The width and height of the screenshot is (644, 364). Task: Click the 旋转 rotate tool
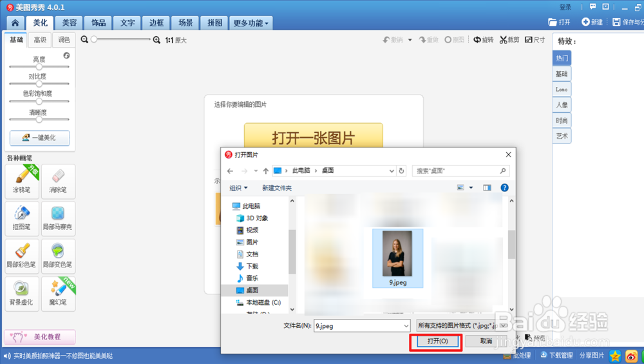pyautogui.click(x=484, y=40)
